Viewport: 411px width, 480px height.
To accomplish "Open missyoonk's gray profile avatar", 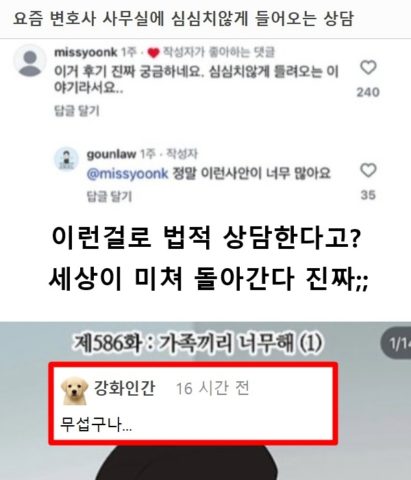I will pos(30,62).
